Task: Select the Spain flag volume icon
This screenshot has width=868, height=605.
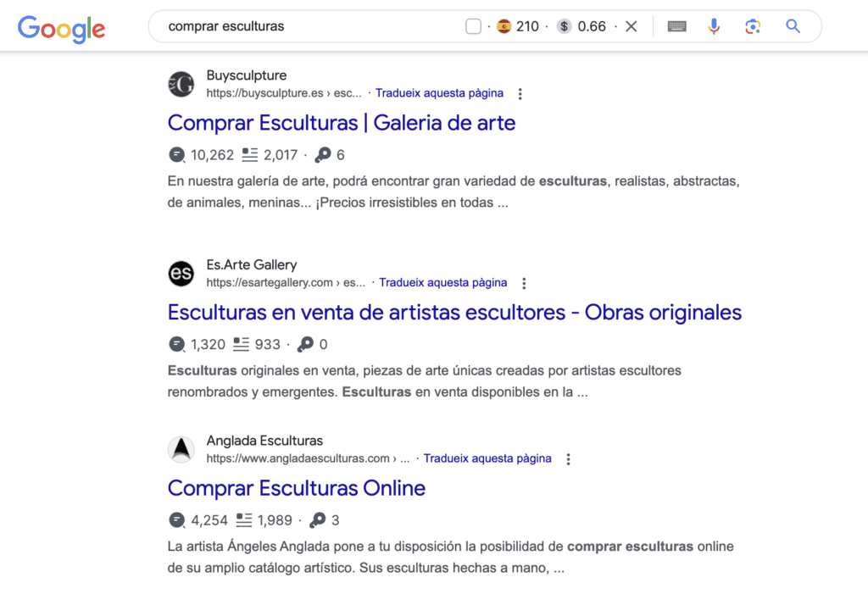Action: pos(504,26)
